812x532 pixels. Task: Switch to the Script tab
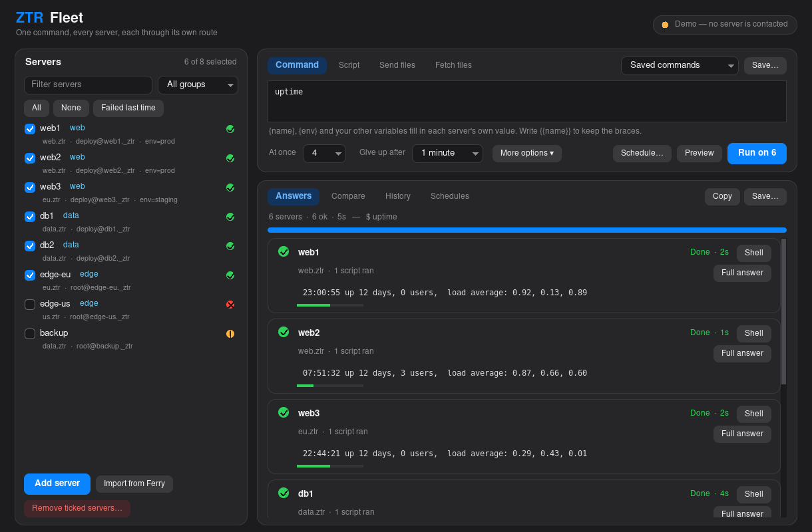349,65
